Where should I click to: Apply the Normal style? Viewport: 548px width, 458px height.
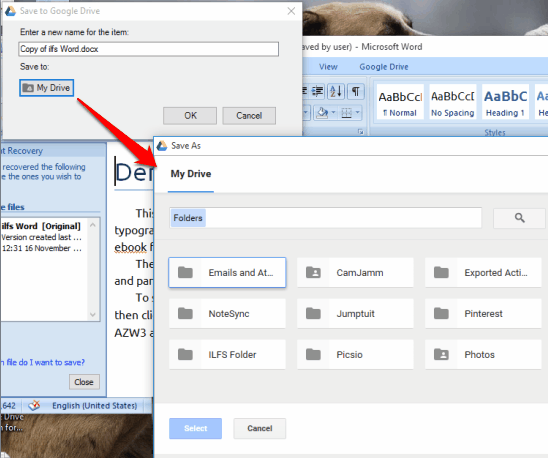(399, 102)
